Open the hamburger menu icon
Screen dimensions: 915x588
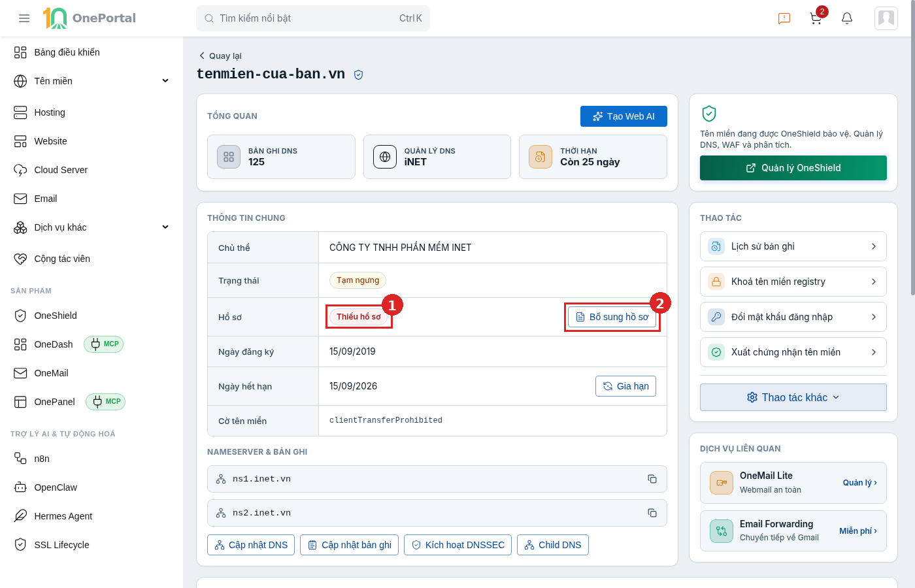(24, 18)
